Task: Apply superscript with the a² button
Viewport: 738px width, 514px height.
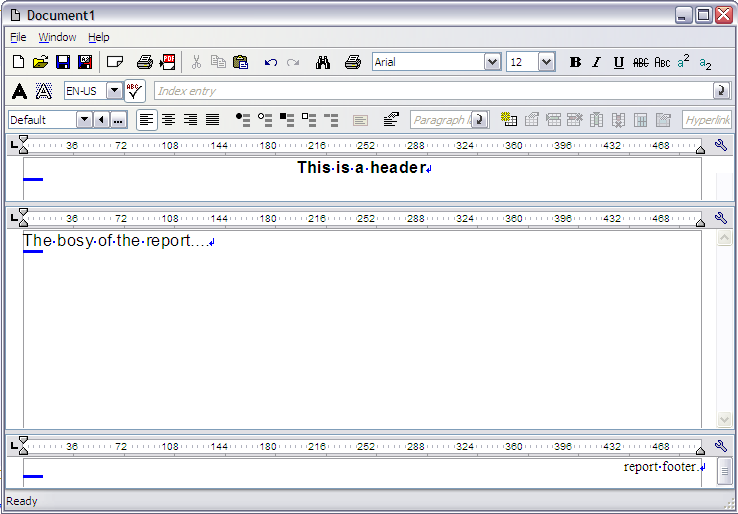Action: [684, 62]
